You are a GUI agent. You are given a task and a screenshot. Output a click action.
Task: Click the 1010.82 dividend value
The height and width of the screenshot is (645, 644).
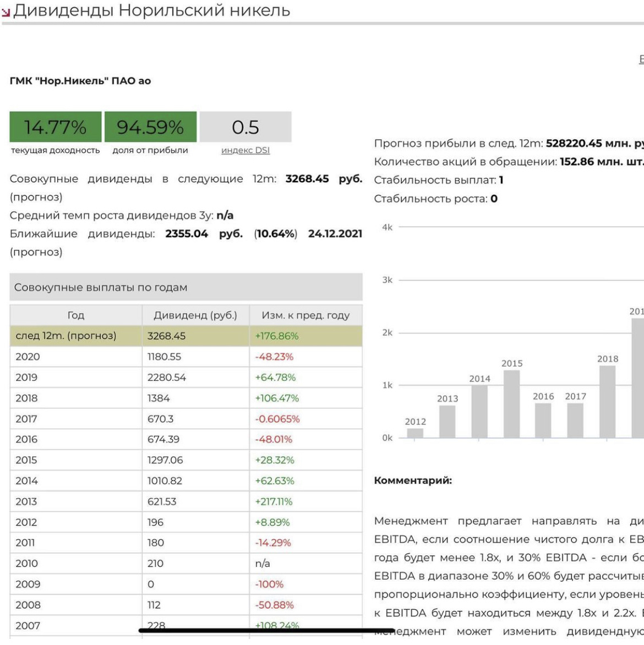click(x=165, y=480)
